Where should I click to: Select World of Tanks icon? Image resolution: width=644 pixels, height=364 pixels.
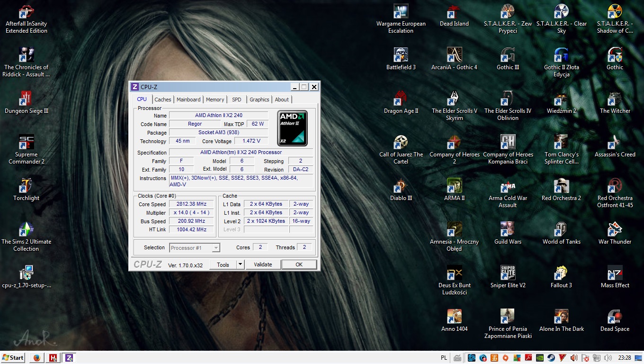coord(561,234)
